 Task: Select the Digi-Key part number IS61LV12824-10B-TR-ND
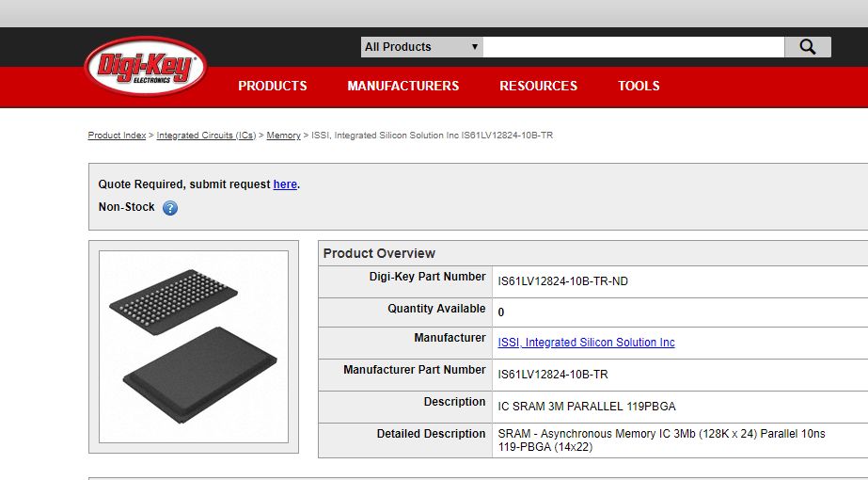[x=563, y=281]
